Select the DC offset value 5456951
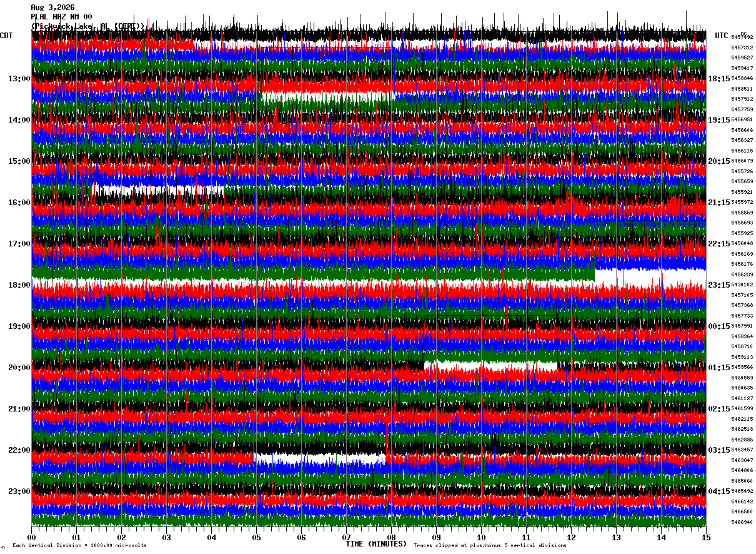The image size is (756, 554). 742,119
